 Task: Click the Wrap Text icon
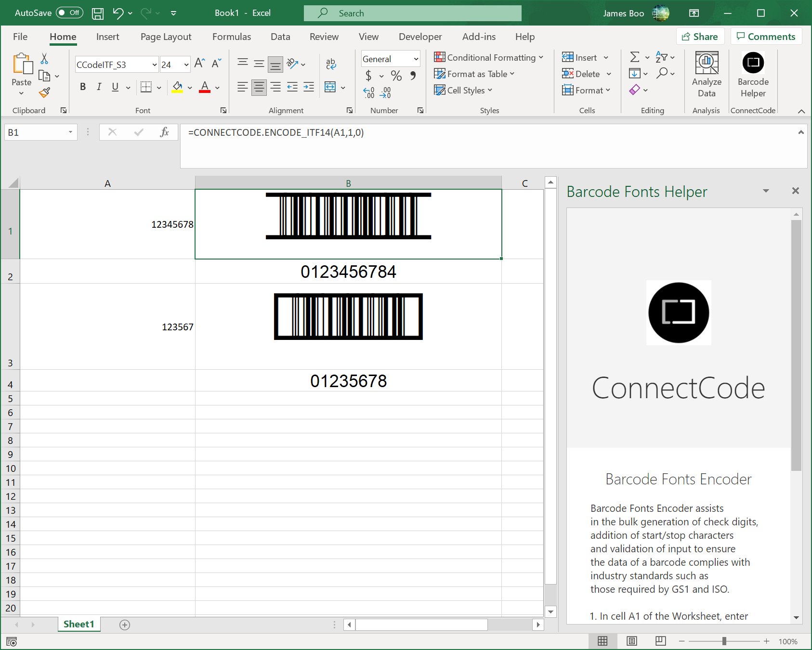[x=331, y=64]
